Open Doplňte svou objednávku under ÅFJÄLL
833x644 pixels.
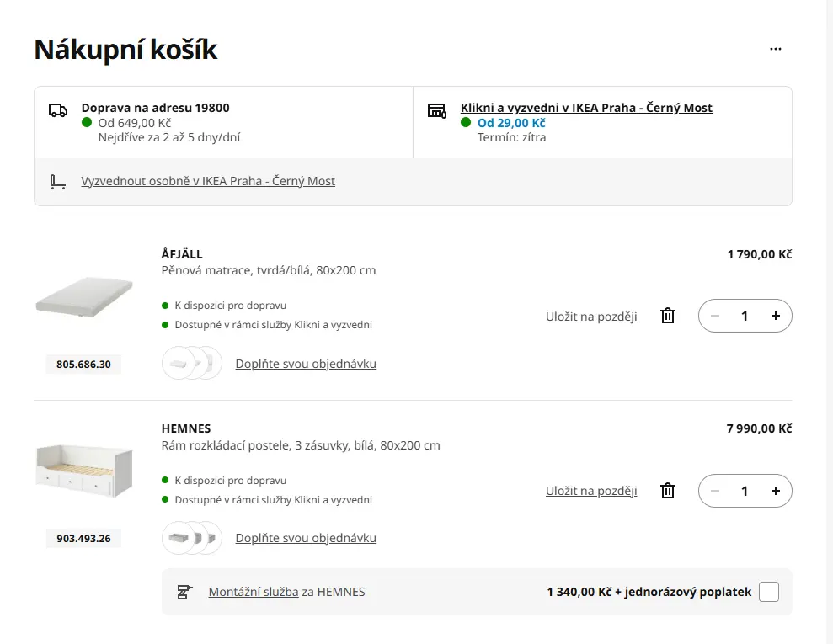306,364
